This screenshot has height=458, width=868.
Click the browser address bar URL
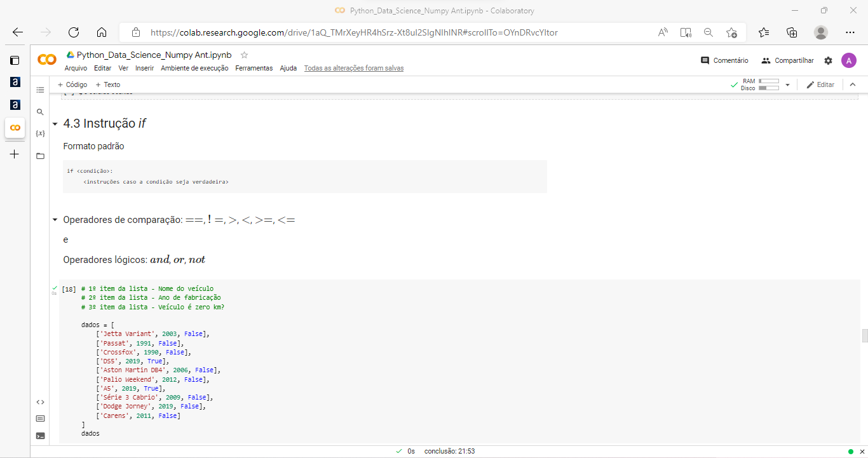(x=354, y=32)
